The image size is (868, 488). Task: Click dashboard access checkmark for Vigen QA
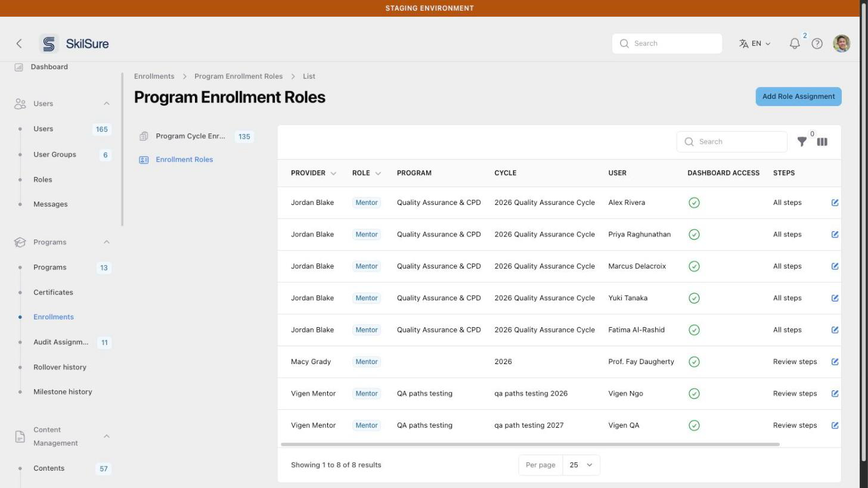(x=694, y=425)
